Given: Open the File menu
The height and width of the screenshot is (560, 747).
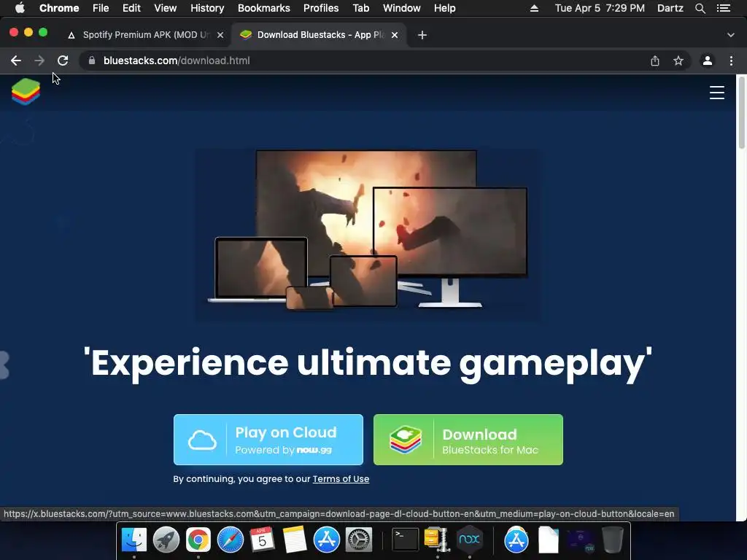Looking at the screenshot, I should point(101,8).
